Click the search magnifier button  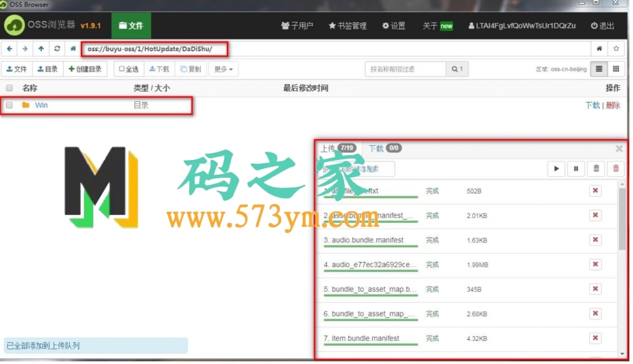pos(457,69)
